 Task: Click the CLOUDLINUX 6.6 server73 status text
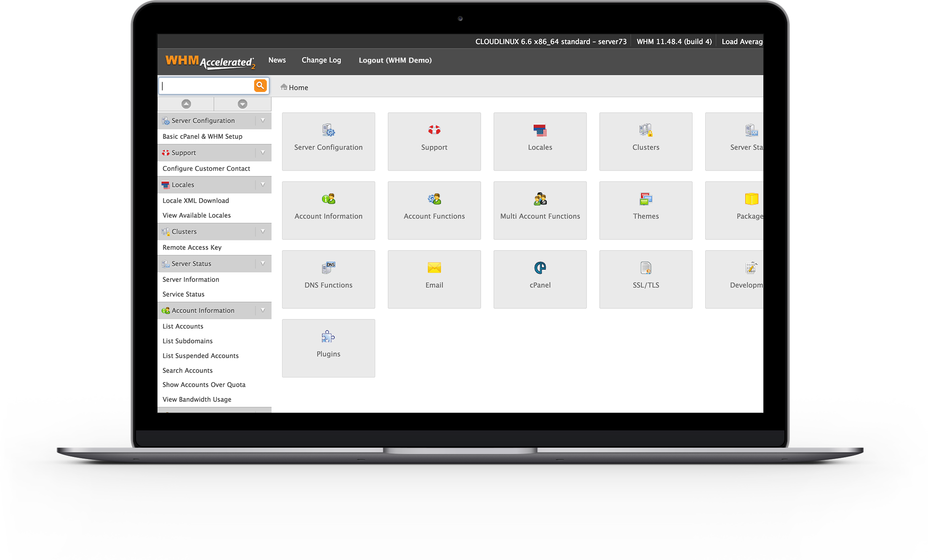coord(551,42)
